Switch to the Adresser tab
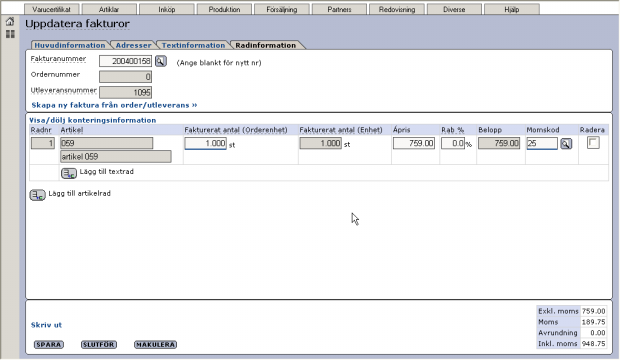Viewport: 620px width, 360px height. pos(133,45)
